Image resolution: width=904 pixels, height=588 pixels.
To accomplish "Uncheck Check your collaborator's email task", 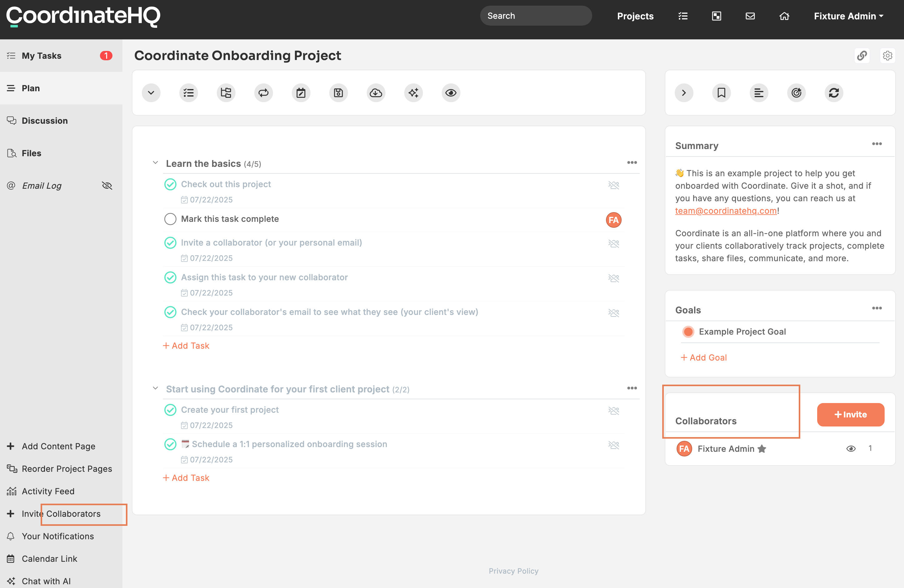I will [170, 312].
